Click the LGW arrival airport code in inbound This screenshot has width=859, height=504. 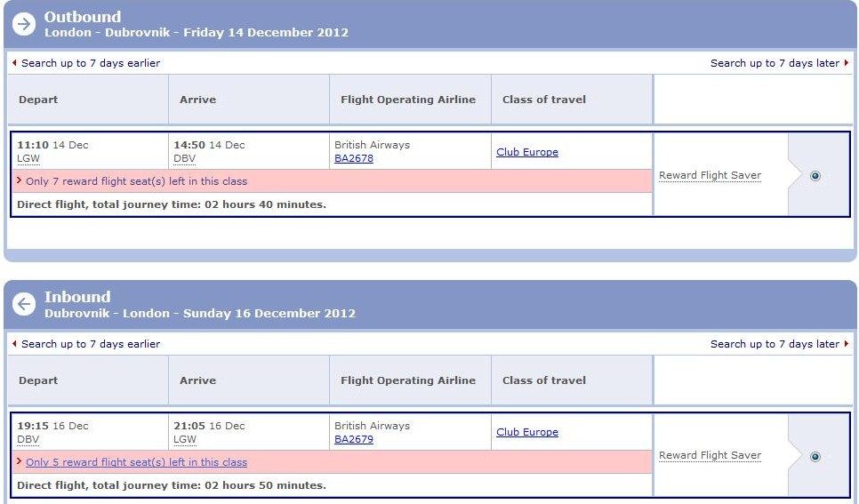pos(185,439)
